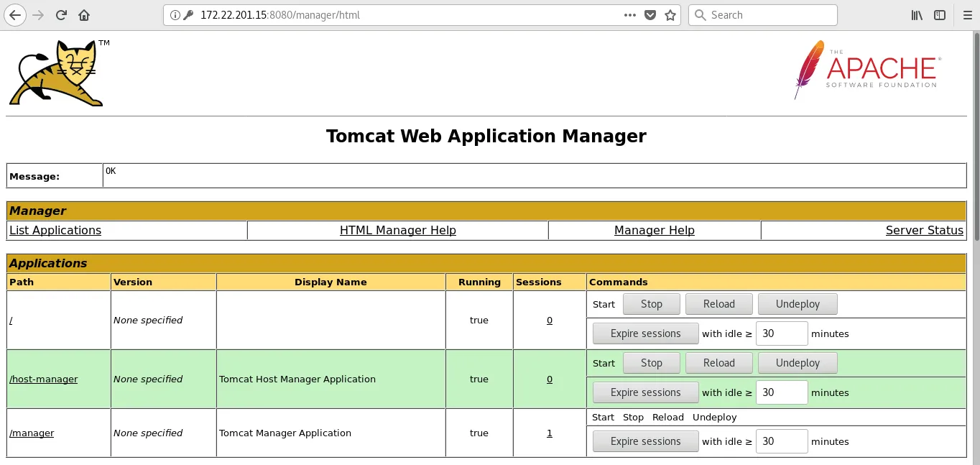Screen dimensions: 980x465
Task: Open the Server Status link
Action: pyautogui.click(x=924, y=230)
